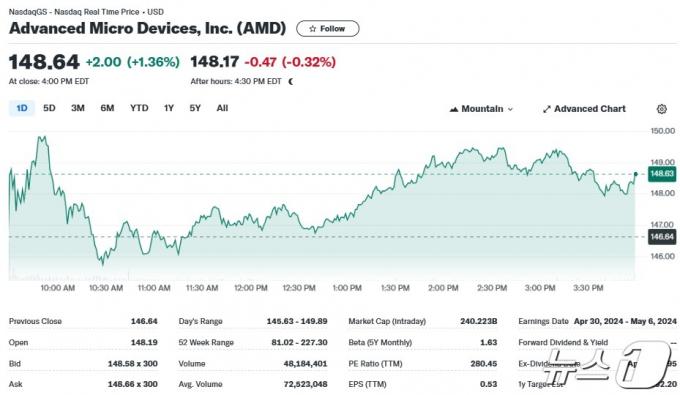Viewport: 680px width, 395px height.
Task: Choose the 1Y range tab
Action: point(169,108)
